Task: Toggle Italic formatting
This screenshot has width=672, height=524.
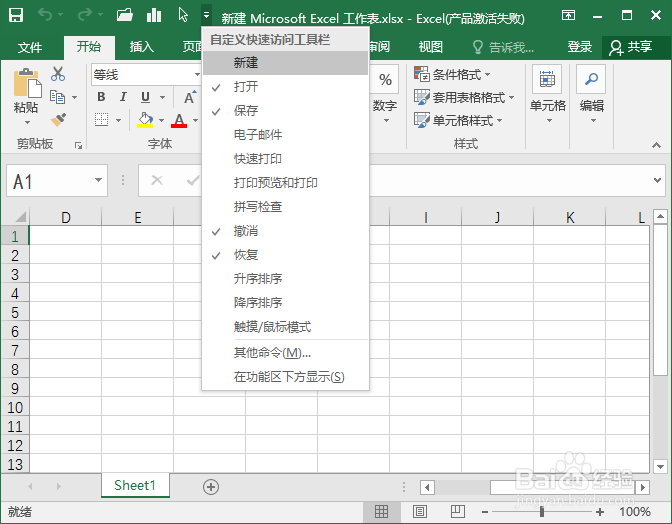Action: coord(123,97)
